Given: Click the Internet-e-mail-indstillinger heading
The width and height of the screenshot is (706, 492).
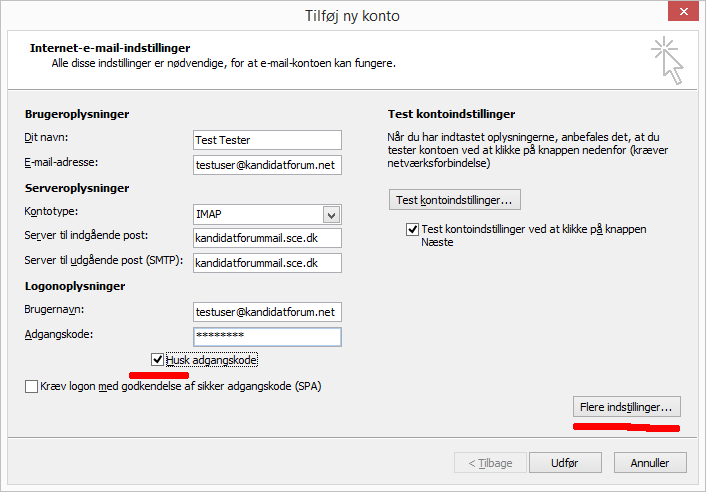Looking at the screenshot, I should [x=110, y=48].
